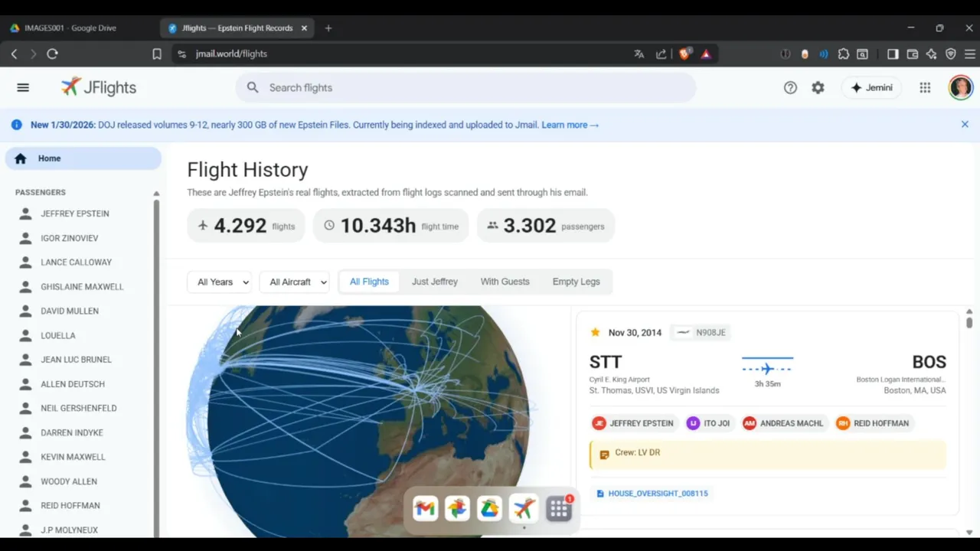This screenshot has width=980, height=551.
Task: Open the Drive triangle icon in dock
Action: click(490, 508)
